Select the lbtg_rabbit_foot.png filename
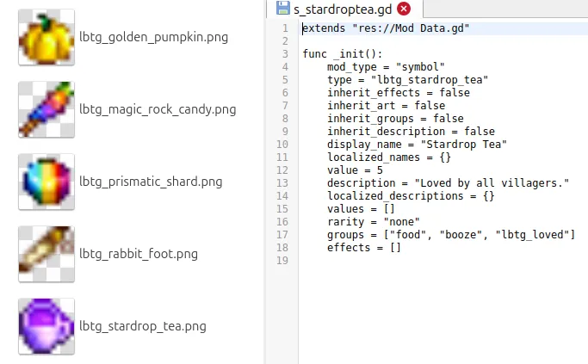The height and width of the screenshot is (364, 588). click(x=139, y=254)
